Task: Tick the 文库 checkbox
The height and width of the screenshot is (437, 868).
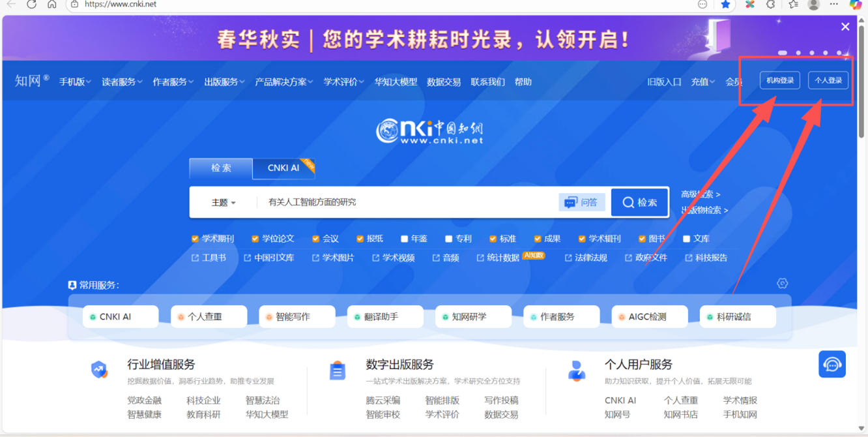Action: coord(686,239)
